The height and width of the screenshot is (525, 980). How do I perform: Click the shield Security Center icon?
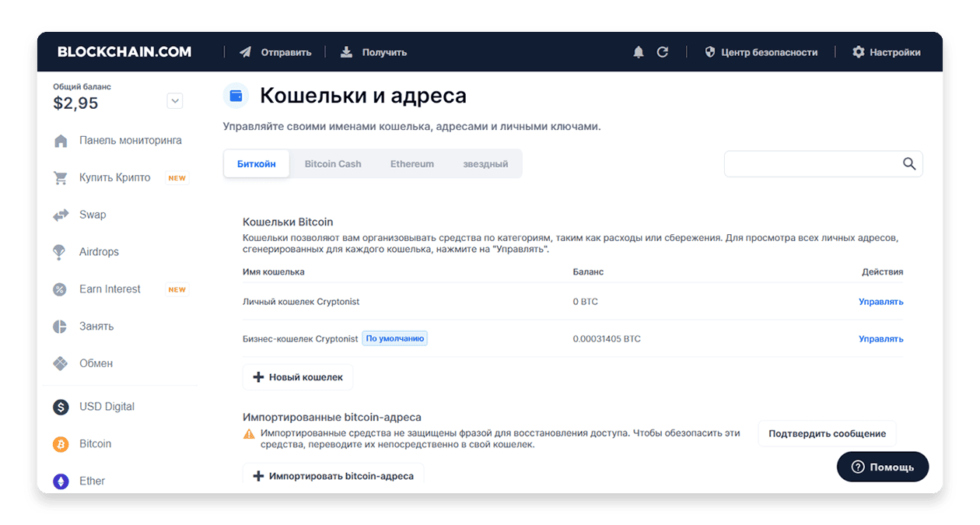click(x=709, y=52)
